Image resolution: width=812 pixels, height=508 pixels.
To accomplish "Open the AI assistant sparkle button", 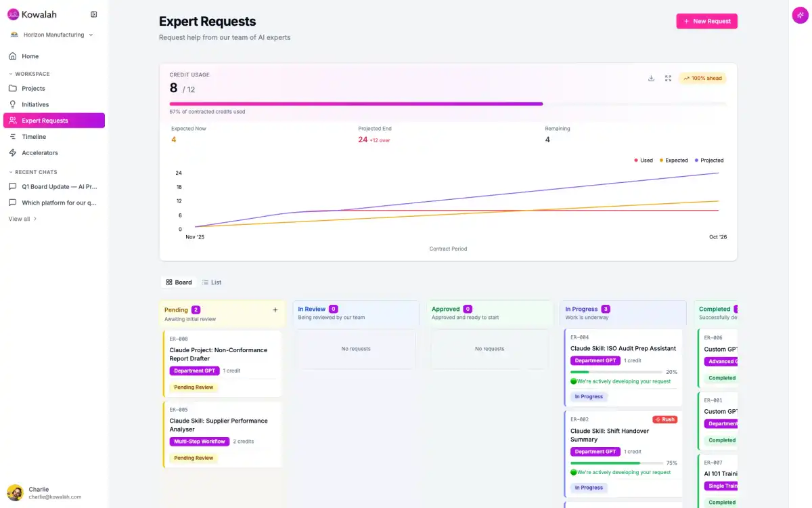I will 800,16.
